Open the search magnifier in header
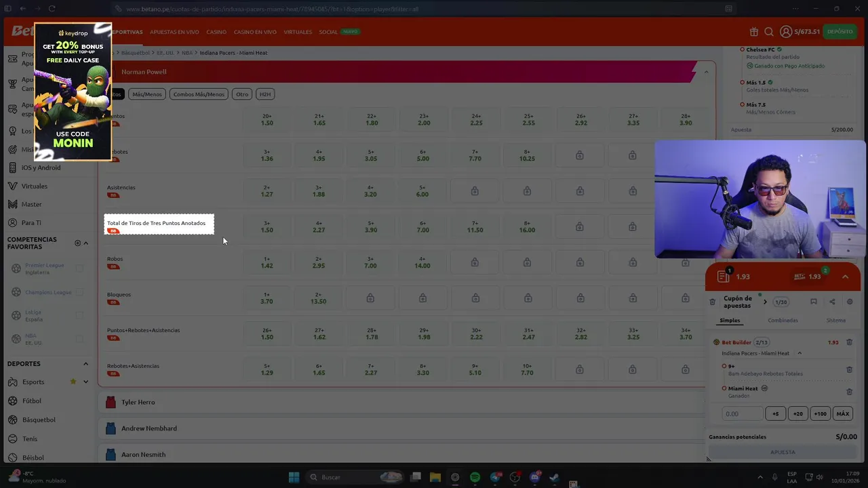Viewport: 868px width, 488px height. pos(769,32)
